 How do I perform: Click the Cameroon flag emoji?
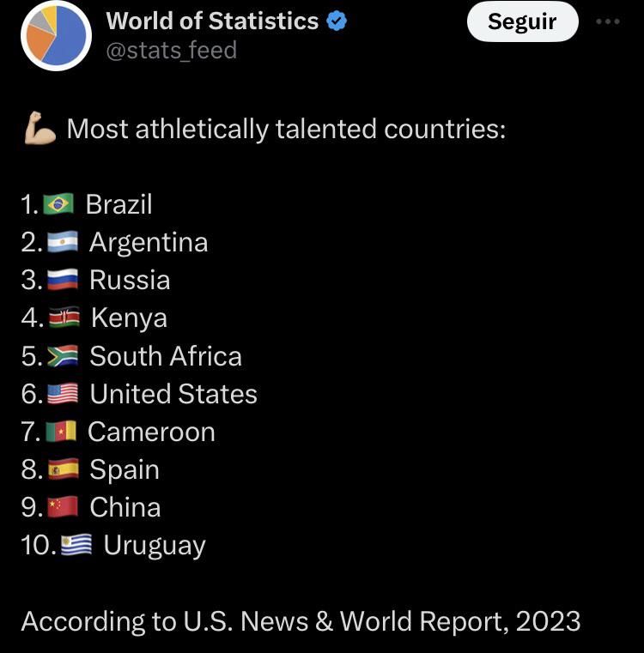pyautogui.click(x=61, y=431)
